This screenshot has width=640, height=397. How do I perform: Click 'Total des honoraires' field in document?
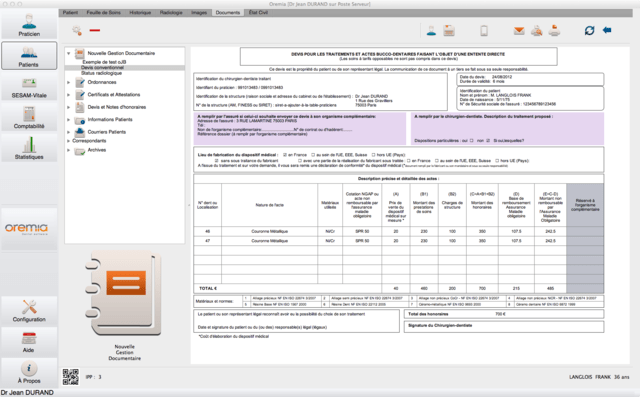click(504, 314)
